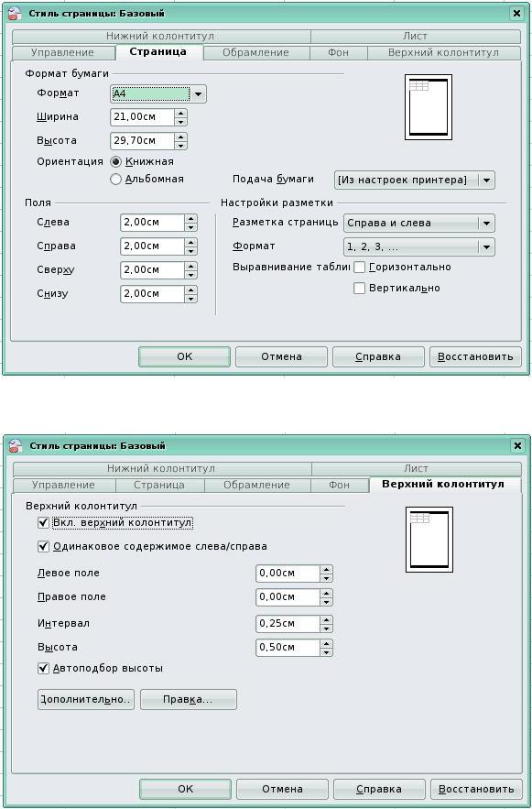This screenshot has width=532, height=809.
Task: Click Восстановить in the lower dialog
Action: point(476,789)
